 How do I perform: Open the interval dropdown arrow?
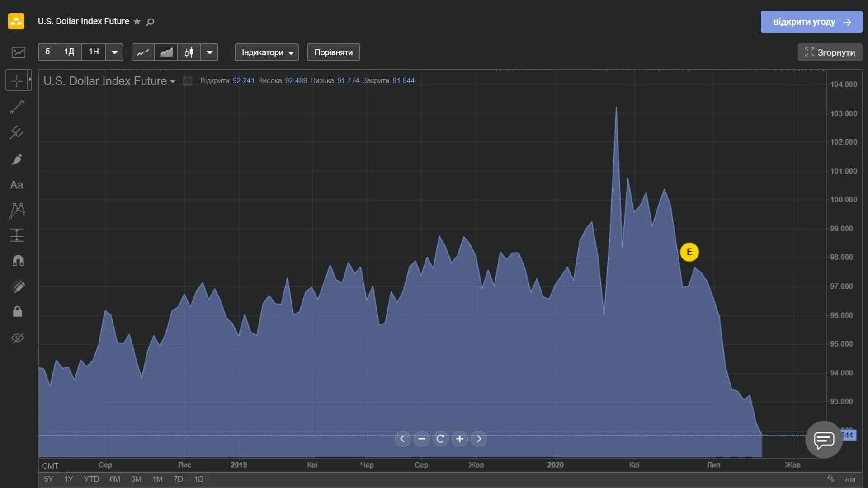click(x=115, y=52)
